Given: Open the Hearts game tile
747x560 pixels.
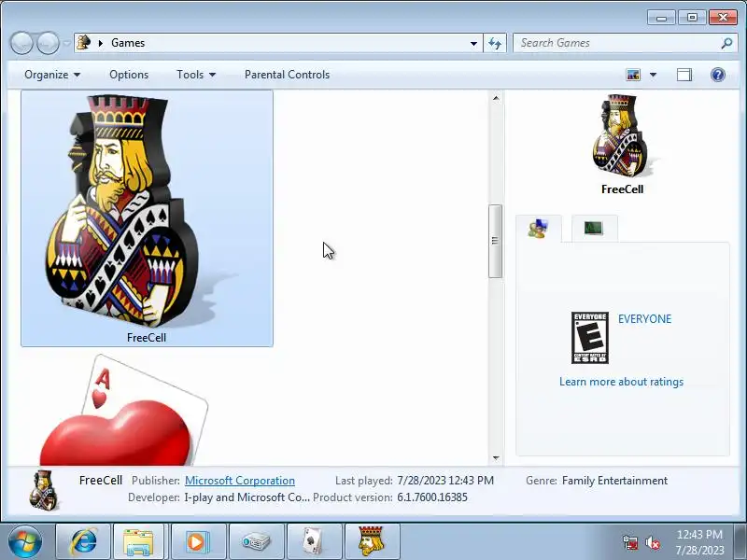Looking at the screenshot, I should pyautogui.click(x=124, y=410).
